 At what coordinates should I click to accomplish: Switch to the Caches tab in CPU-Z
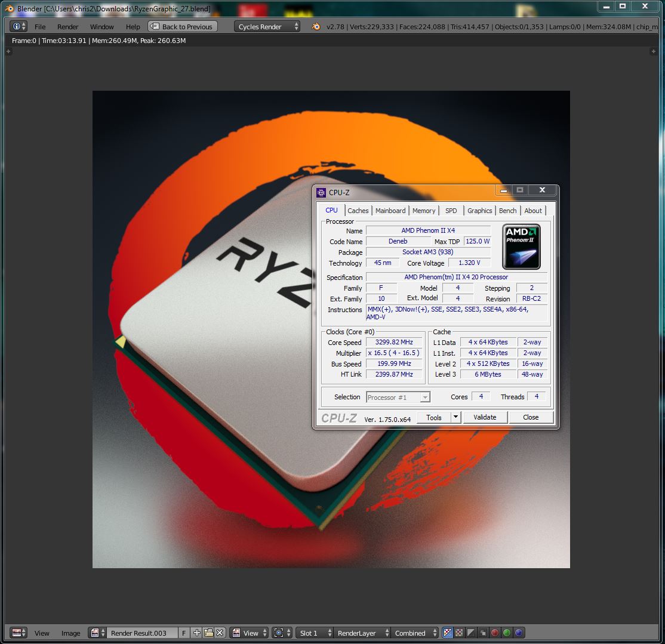[x=358, y=211]
